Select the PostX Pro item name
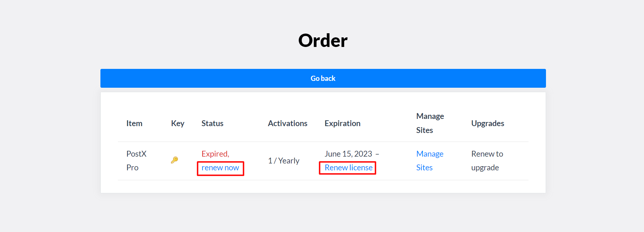The height and width of the screenshot is (232, 644). [136, 161]
